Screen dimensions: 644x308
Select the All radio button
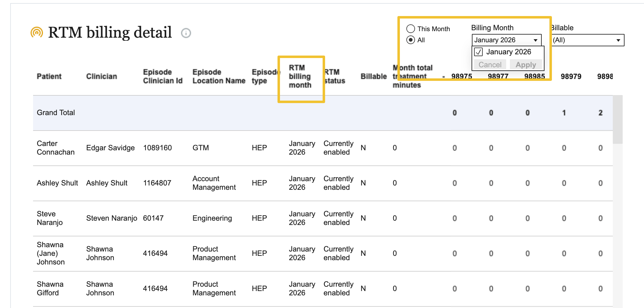[411, 40]
